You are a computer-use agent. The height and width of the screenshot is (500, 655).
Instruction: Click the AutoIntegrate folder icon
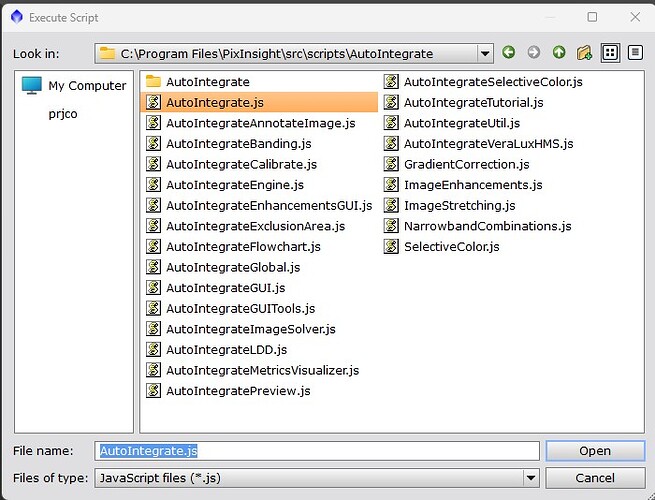(153, 81)
